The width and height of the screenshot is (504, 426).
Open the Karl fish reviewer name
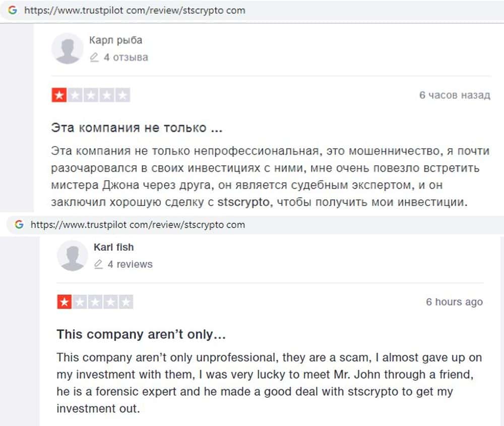pyautogui.click(x=113, y=247)
